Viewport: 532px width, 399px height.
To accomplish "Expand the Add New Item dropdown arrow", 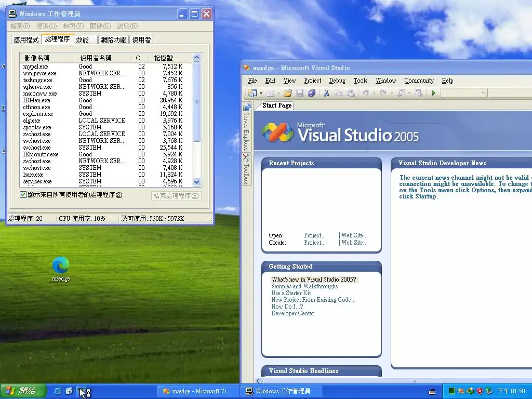I will (x=278, y=93).
